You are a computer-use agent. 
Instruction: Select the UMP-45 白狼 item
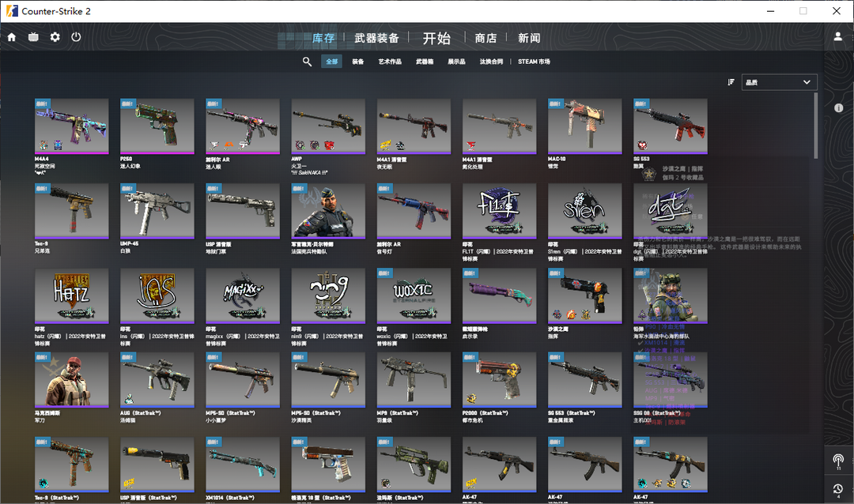pos(157,211)
